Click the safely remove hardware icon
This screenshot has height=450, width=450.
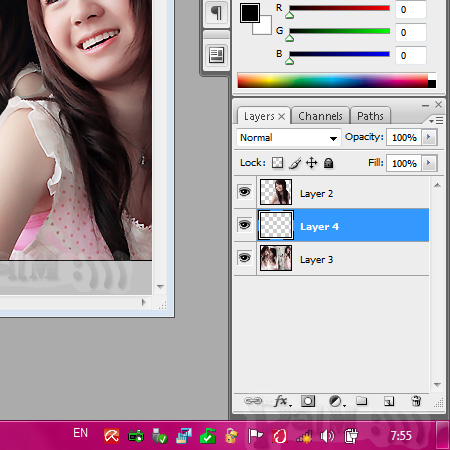(159, 436)
